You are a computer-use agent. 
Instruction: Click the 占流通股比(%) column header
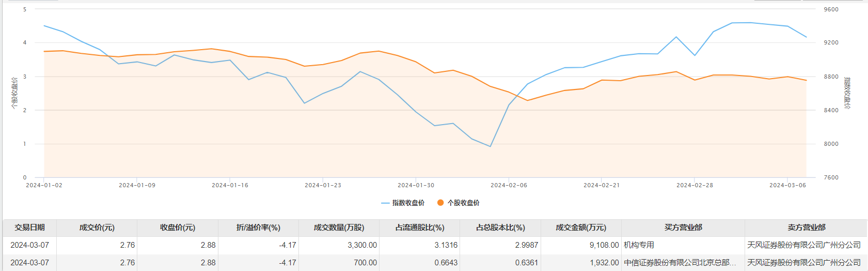tap(420, 228)
